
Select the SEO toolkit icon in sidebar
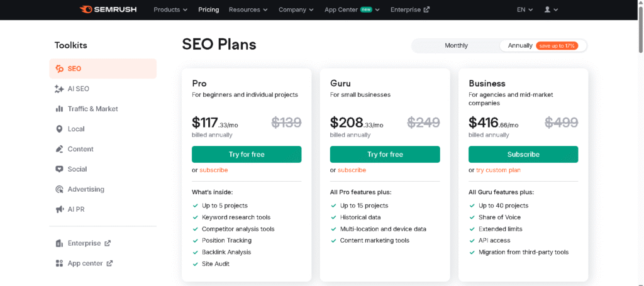pos(59,69)
